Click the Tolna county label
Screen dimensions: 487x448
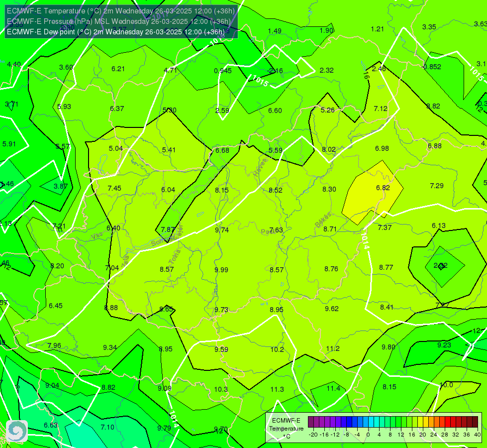tap(175, 256)
